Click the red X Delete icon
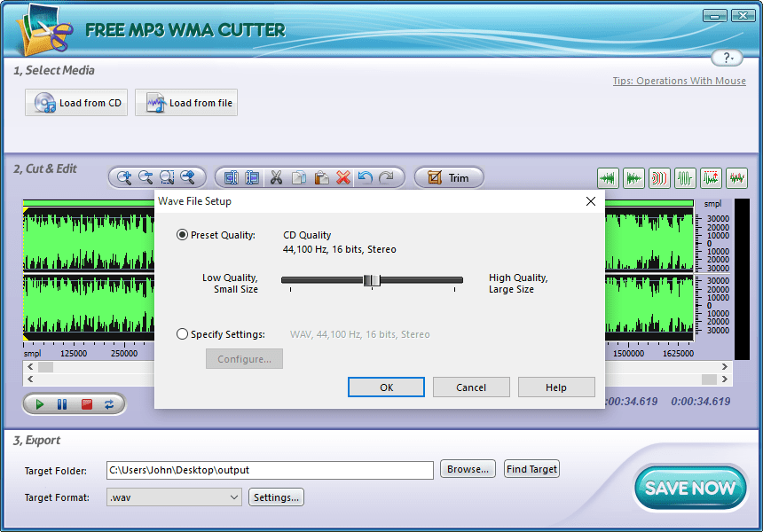 click(x=343, y=178)
